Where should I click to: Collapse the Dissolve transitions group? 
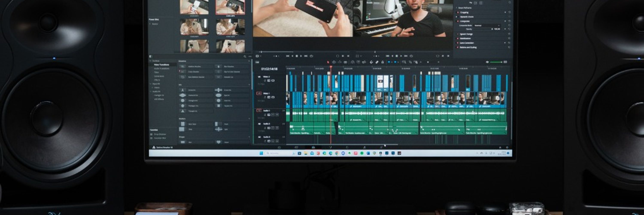[x=249, y=61]
